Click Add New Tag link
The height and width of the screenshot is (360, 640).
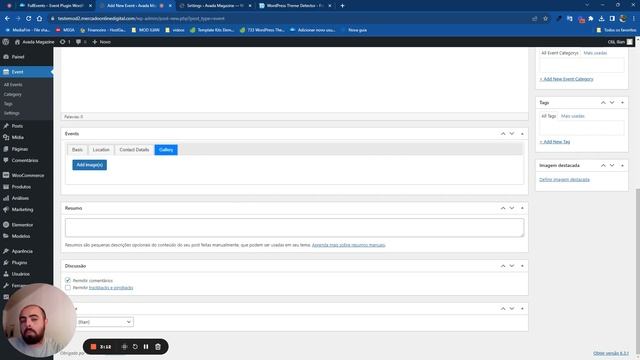pyautogui.click(x=555, y=142)
